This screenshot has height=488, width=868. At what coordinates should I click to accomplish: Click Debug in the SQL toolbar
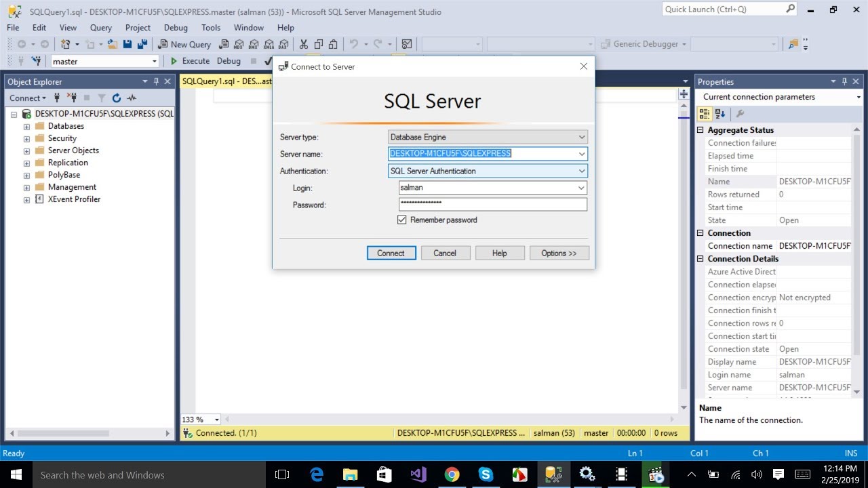coord(229,61)
